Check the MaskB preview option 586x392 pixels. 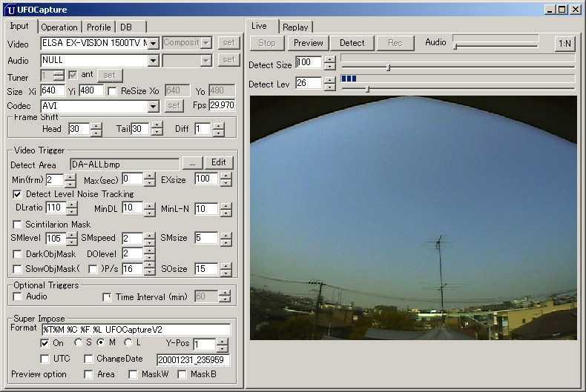pos(182,374)
